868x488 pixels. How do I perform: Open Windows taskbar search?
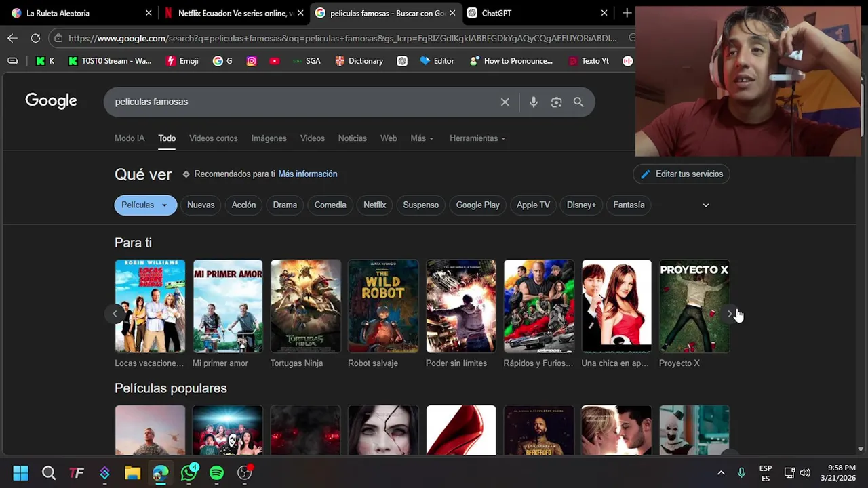pyautogui.click(x=49, y=472)
